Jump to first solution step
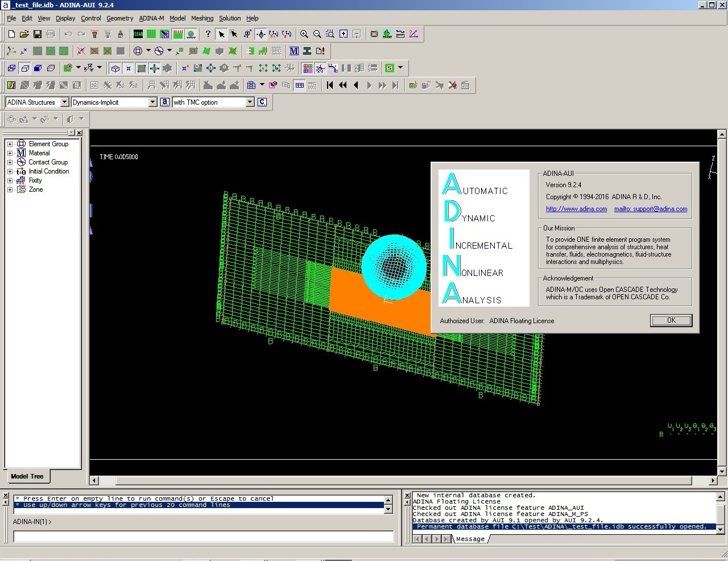728x561 pixels. (330, 85)
